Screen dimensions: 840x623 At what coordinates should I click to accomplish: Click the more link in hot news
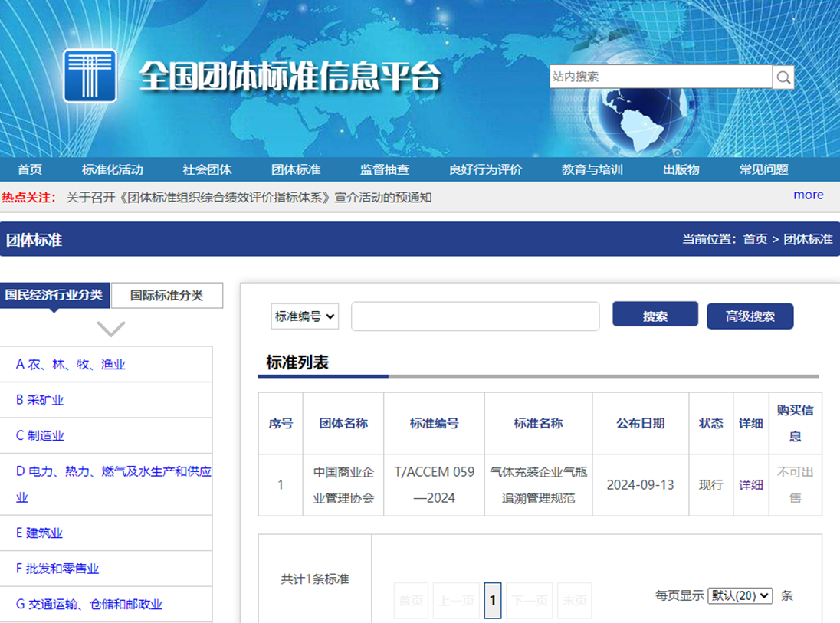pyautogui.click(x=808, y=195)
